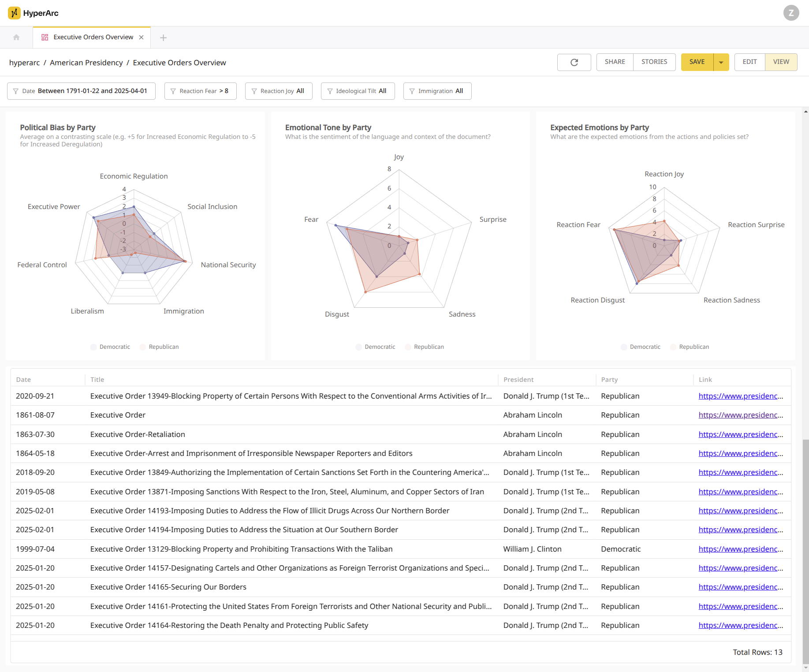Select the William J. Clinton cell
The width and height of the screenshot is (809, 672).
533,549
